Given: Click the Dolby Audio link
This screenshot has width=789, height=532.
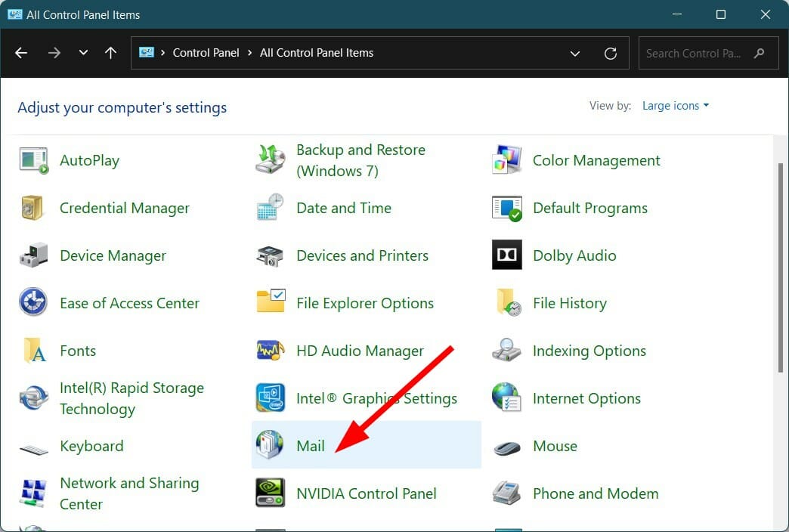Looking at the screenshot, I should coord(574,255).
